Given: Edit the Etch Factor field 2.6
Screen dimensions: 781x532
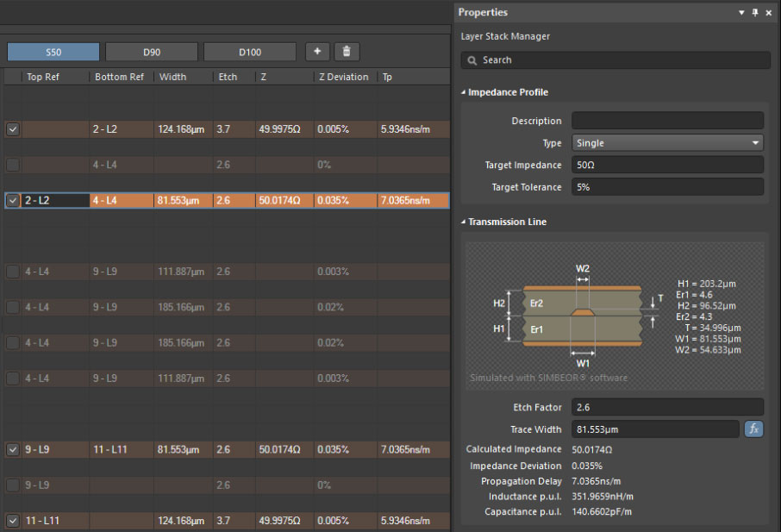Looking at the screenshot, I should pos(667,407).
